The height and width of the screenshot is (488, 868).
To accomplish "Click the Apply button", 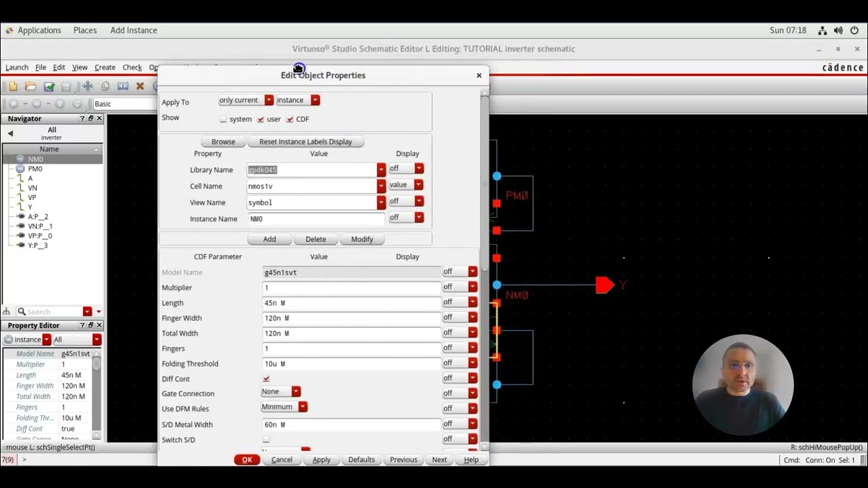I will click(x=321, y=460).
